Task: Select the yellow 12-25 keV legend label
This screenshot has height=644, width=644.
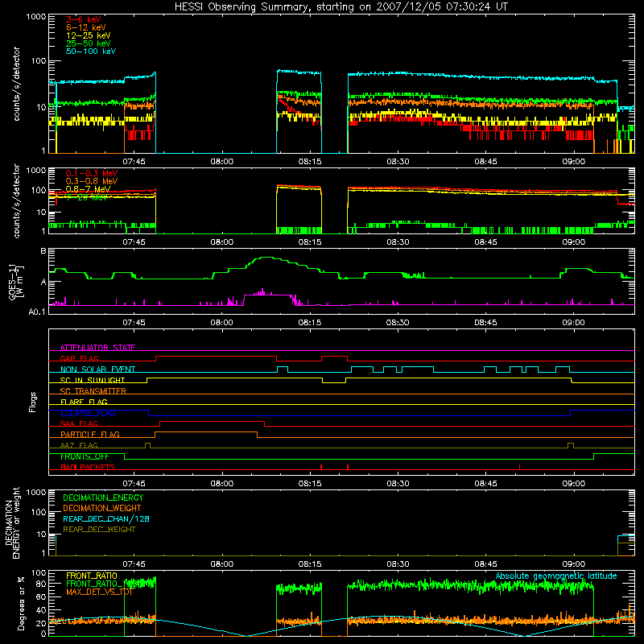Action: 89,35
